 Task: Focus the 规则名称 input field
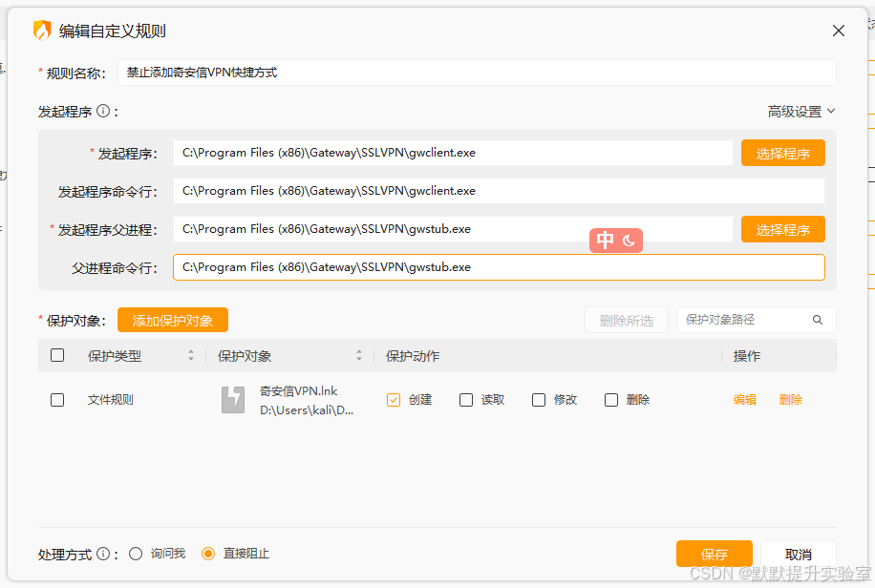tap(477, 73)
